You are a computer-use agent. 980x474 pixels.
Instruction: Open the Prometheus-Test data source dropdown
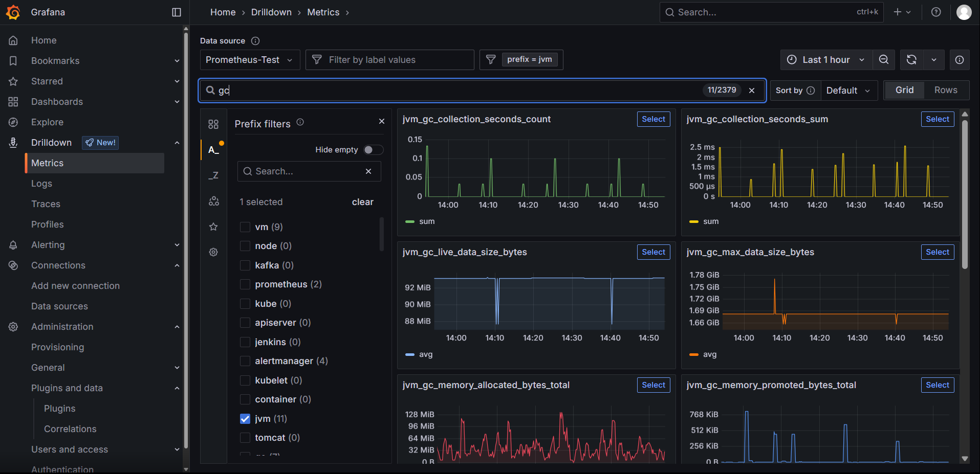click(250, 60)
